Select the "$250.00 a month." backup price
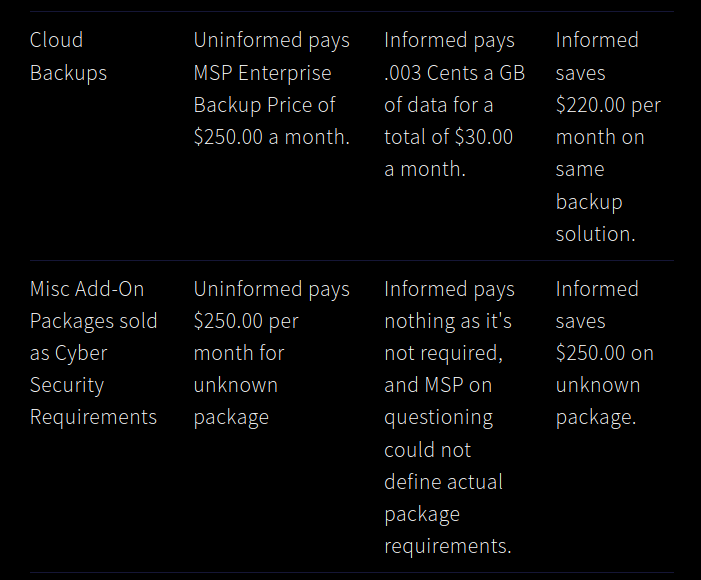This screenshot has width=701, height=580. click(271, 137)
